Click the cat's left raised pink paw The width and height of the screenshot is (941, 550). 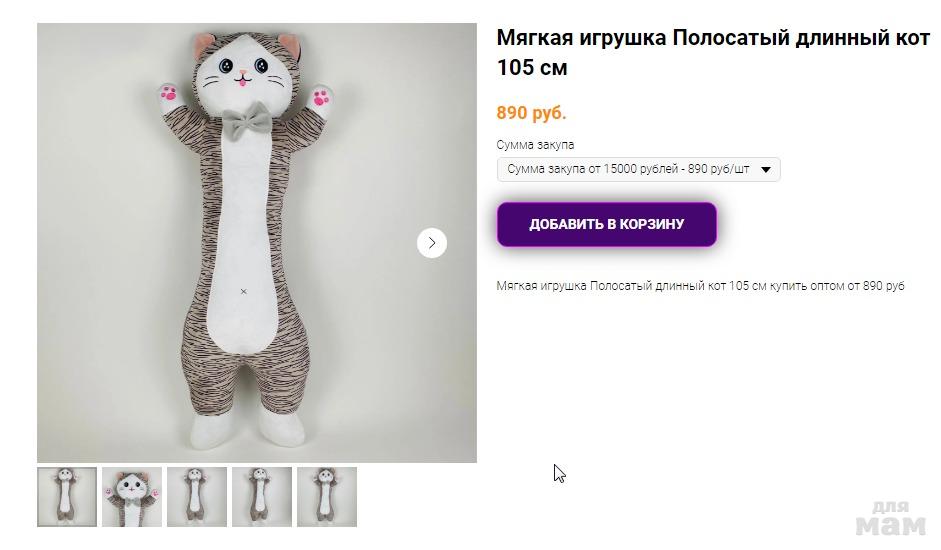click(170, 96)
